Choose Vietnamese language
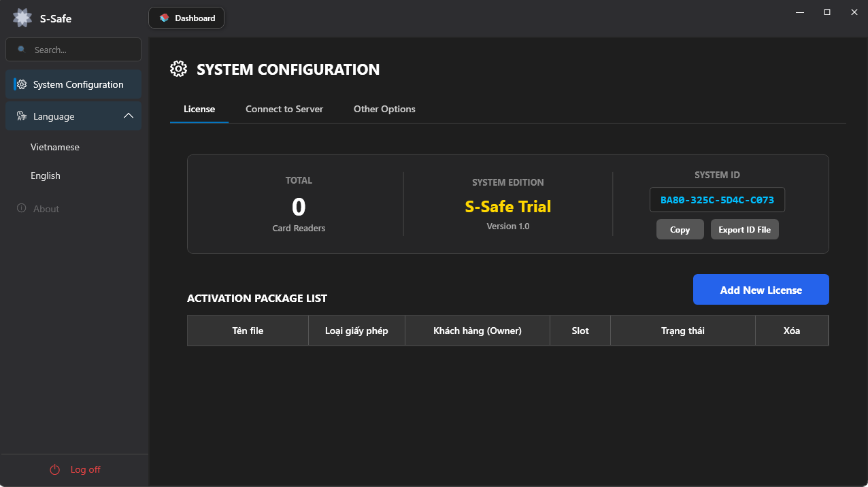The height and width of the screenshot is (487, 868). (55, 147)
